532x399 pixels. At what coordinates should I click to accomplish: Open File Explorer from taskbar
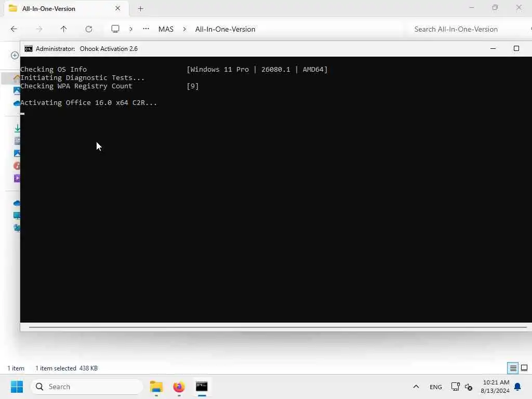click(156, 387)
